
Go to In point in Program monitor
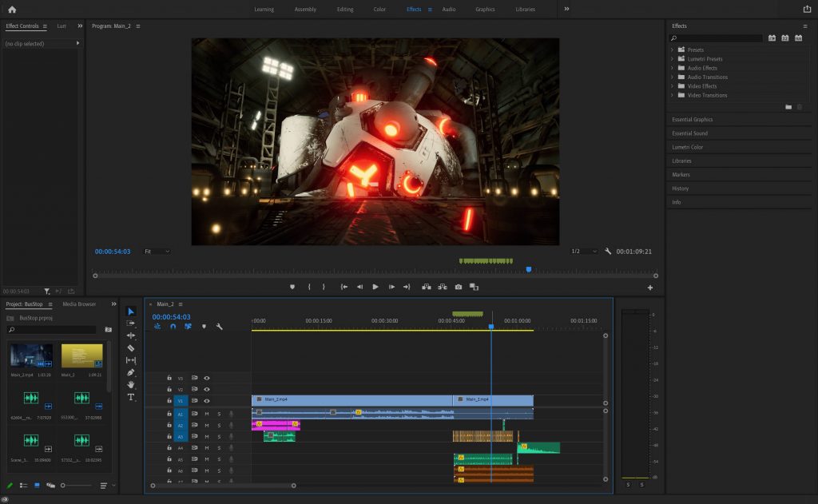pyautogui.click(x=343, y=287)
